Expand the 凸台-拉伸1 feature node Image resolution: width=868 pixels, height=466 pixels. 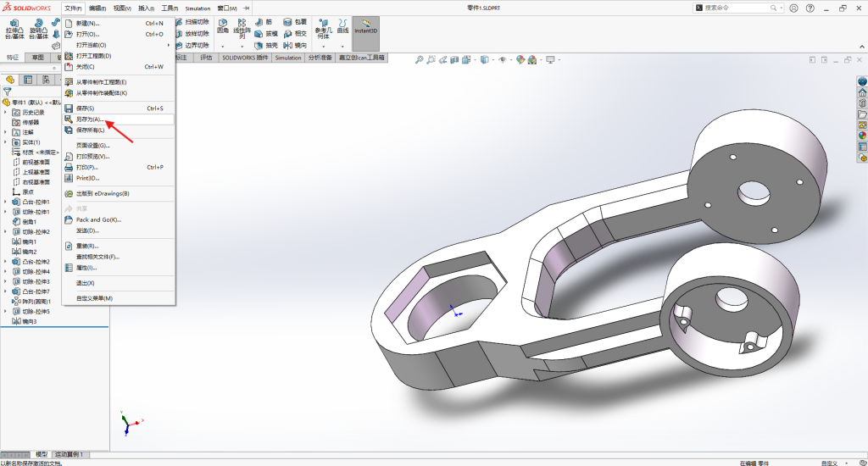[5, 202]
